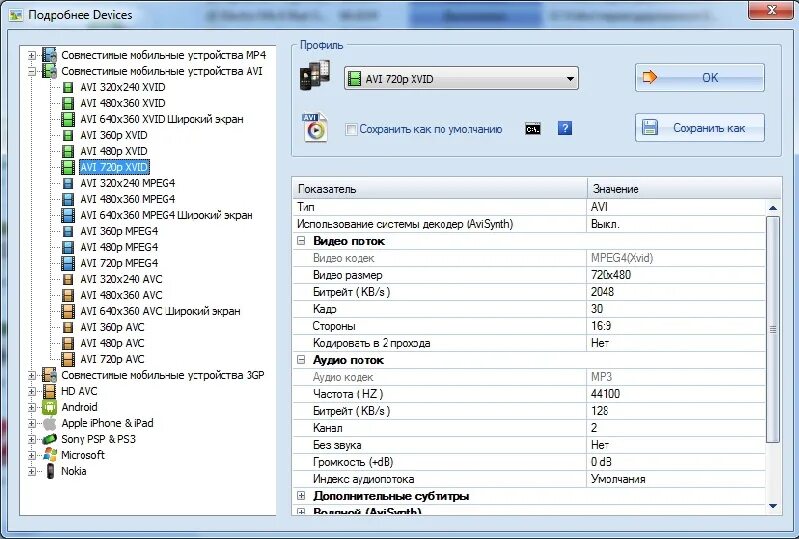The height and width of the screenshot is (539, 799).
Task: Collapse the 'Аудио поток' section
Action: 301,360
